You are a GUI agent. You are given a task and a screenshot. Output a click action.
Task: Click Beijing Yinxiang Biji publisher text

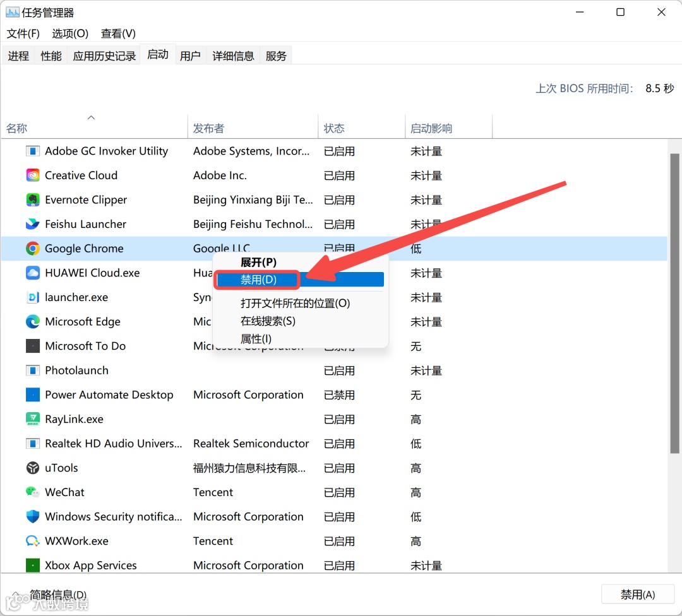click(253, 199)
